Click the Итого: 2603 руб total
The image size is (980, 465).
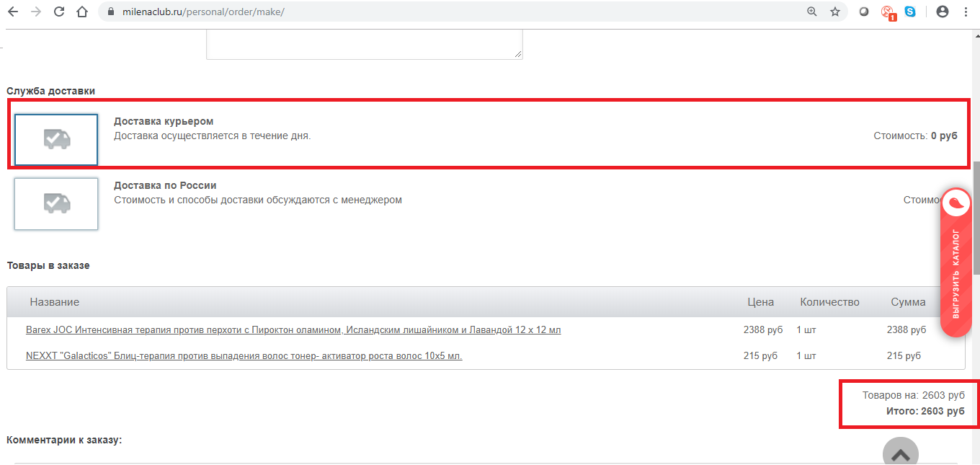(x=925, y=411)
